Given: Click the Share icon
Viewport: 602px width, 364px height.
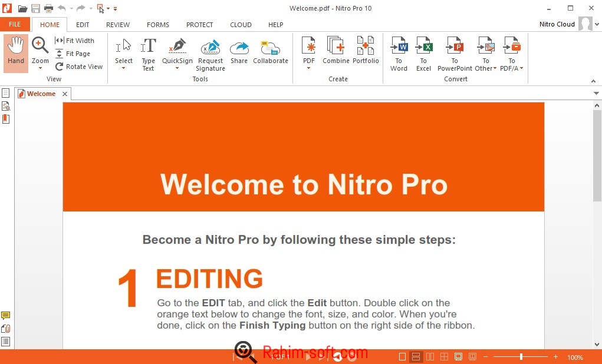Looking at the screenshot, I should (x=239, y=49).
